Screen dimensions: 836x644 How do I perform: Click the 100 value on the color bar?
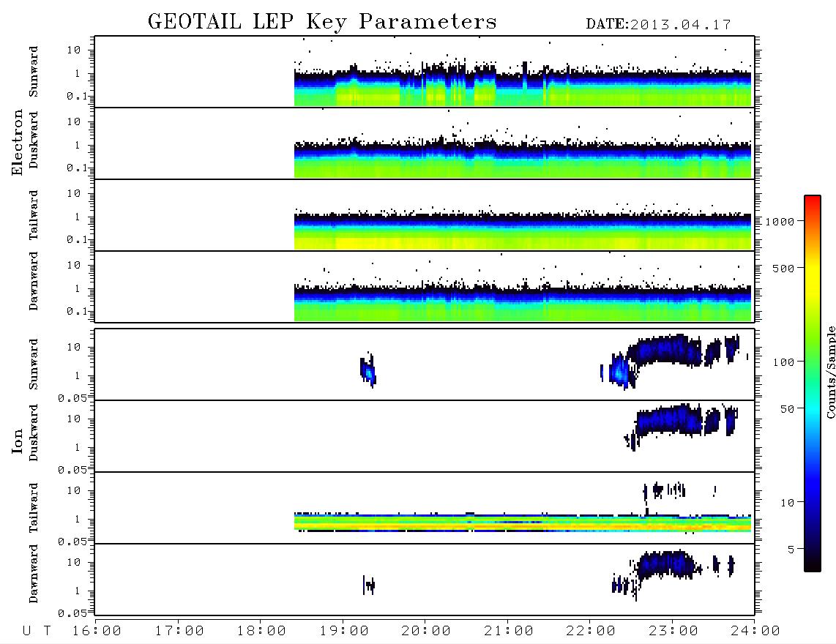click(x=783, y=362)
